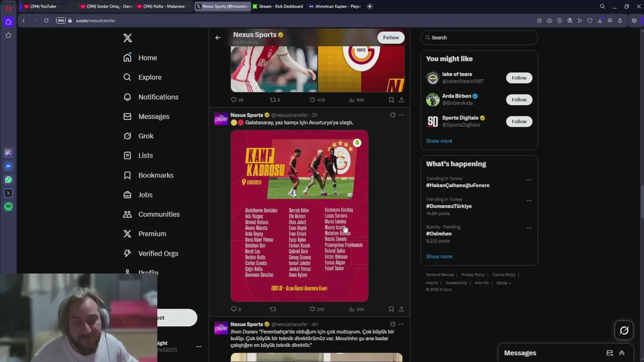644x362 pixels.
Task: Open the X logo home link
Action: click(128, 38)
